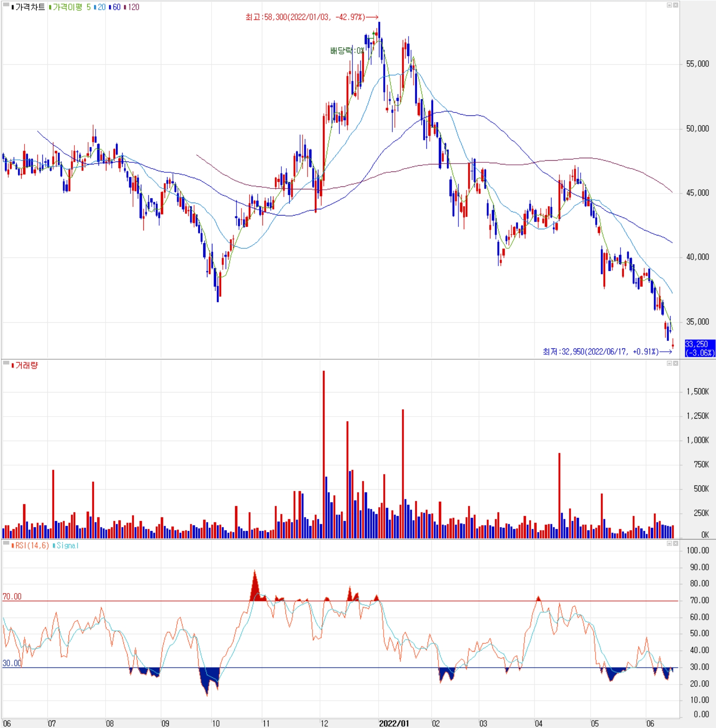Click the 55,000 price axis label

point(698,64)
